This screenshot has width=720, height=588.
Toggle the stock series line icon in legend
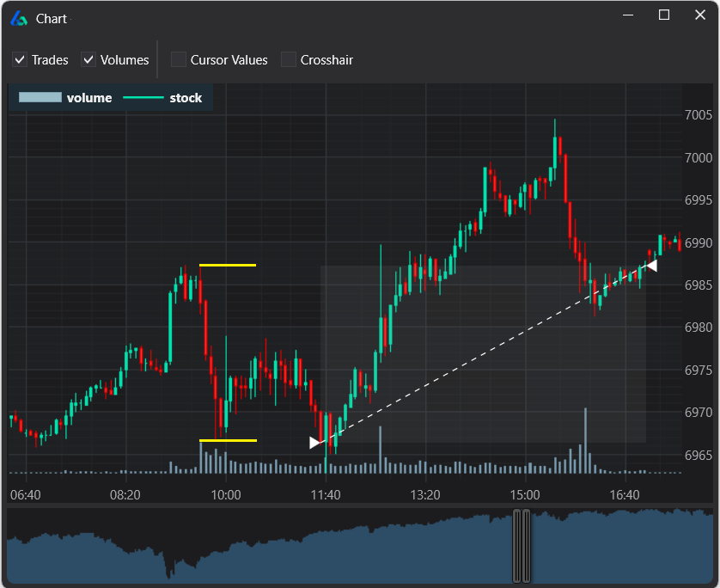click(144, 97)
